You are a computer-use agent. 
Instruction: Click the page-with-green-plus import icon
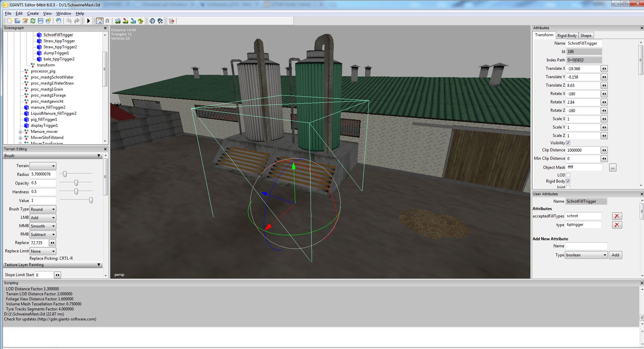(x=58, y=21)
